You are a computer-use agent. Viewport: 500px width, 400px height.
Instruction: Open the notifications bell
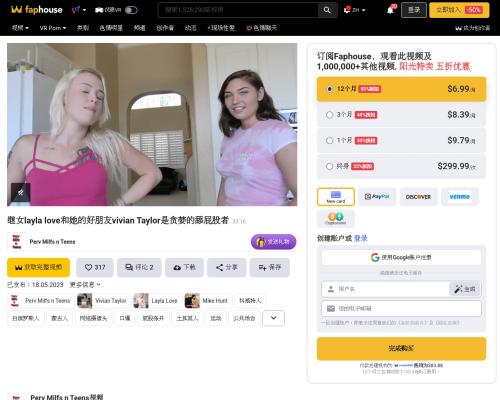(x=390, y=10)
